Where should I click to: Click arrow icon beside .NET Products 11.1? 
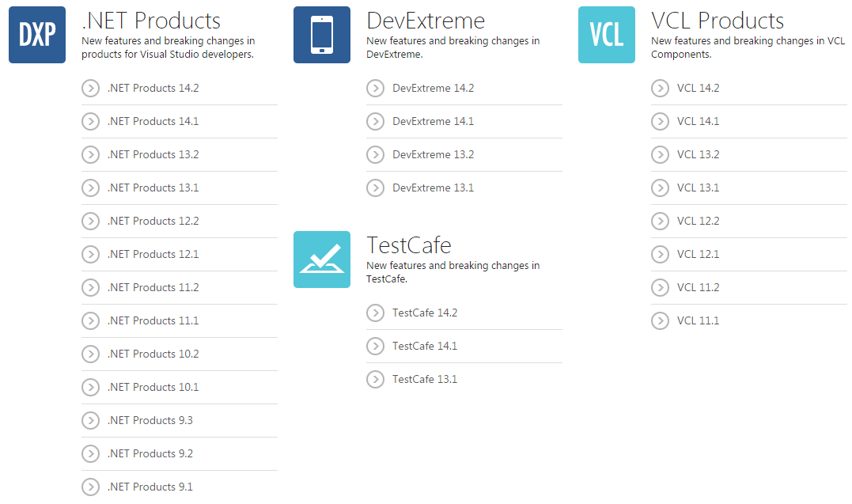click(x=90, y=320)
